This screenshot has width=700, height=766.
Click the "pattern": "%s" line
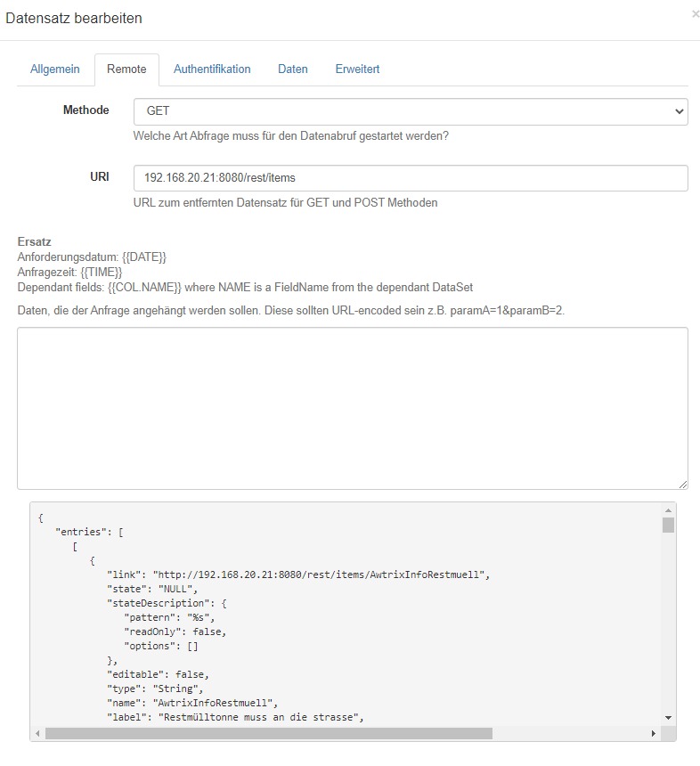pyautogui.click(x=169, y=617)
